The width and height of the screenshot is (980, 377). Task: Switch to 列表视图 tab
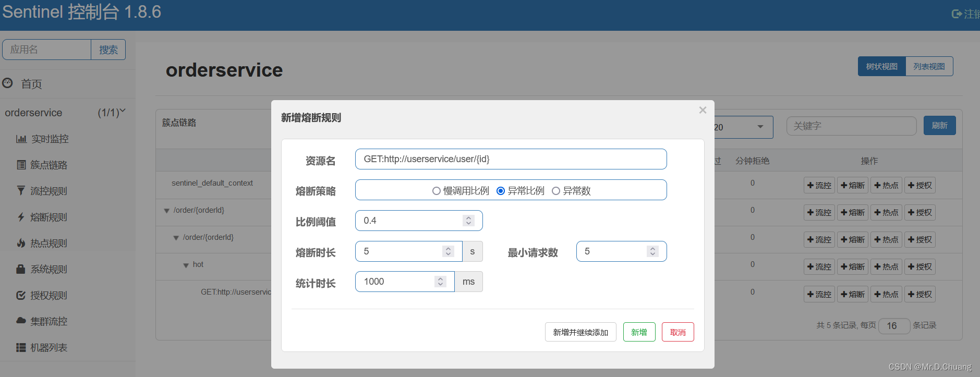(929, 66)
